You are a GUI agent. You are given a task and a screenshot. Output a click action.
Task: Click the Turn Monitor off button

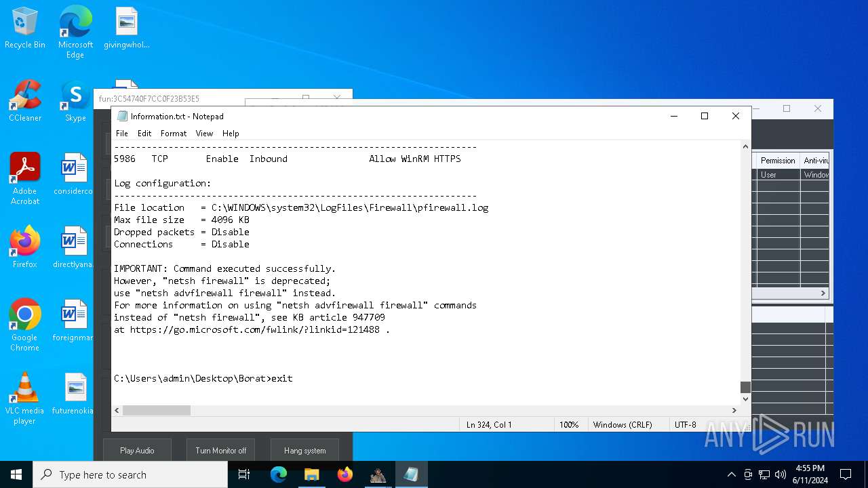pos(221,450)
